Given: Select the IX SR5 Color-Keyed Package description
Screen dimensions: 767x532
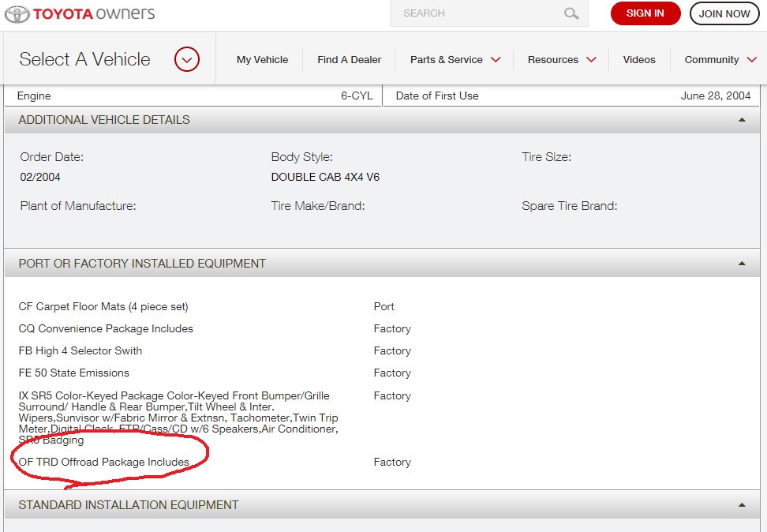Looking at the screenshot, I should coord(178,418).
